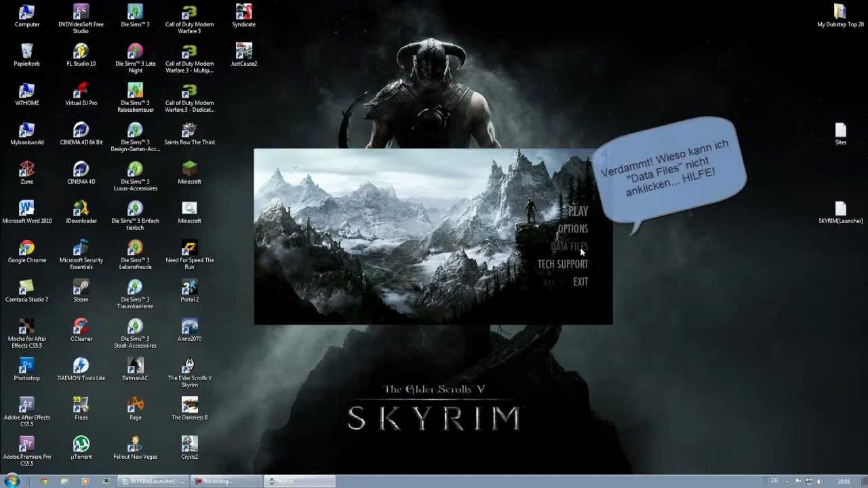Viewport: 868px width, 488px height.
Task: Switch to Recording taskbar window
Action: point(226,481)
